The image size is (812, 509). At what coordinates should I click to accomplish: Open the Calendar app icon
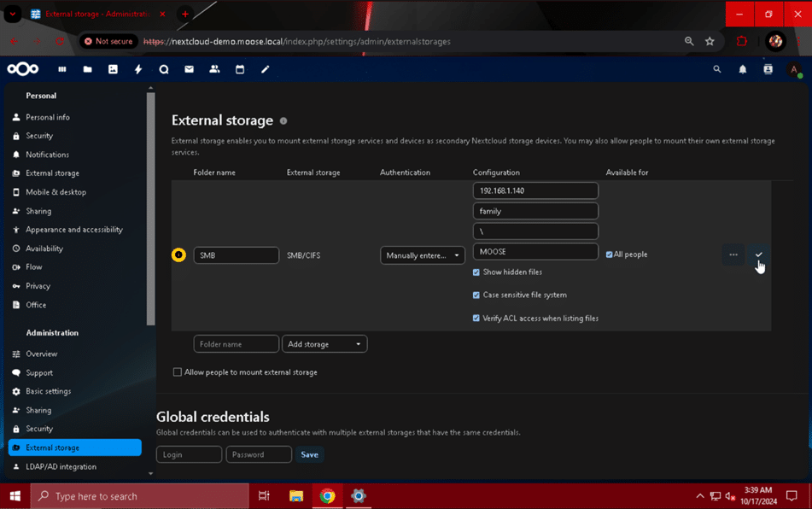(x=240, y=69)
